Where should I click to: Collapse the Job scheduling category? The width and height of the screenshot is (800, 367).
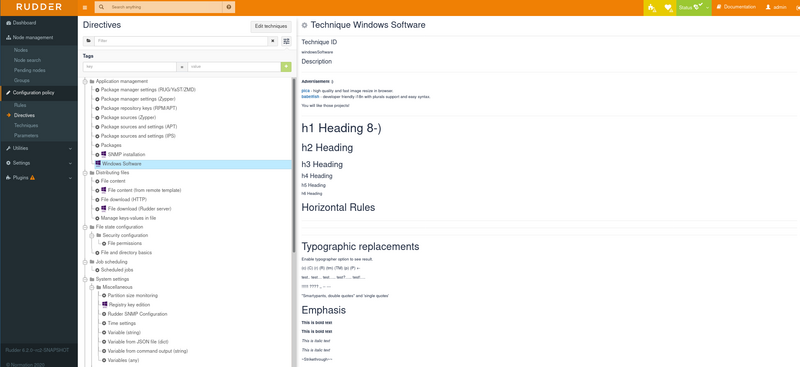(x=85, y=261)
